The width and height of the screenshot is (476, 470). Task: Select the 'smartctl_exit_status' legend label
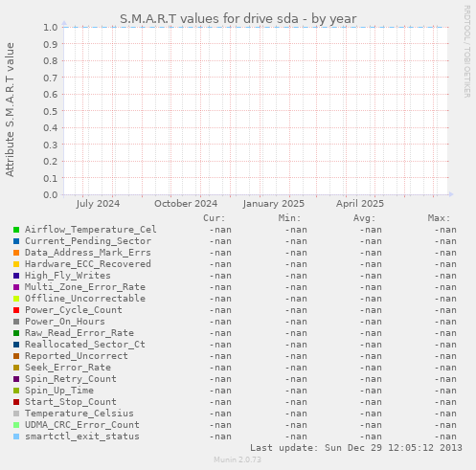tap(82, 436)
